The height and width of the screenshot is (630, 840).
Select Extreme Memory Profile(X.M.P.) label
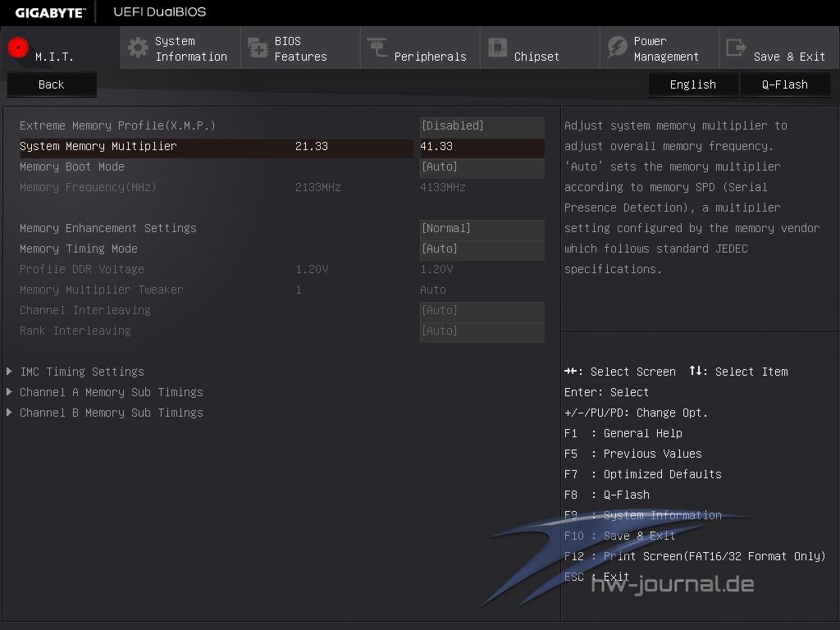click(117, 126)
